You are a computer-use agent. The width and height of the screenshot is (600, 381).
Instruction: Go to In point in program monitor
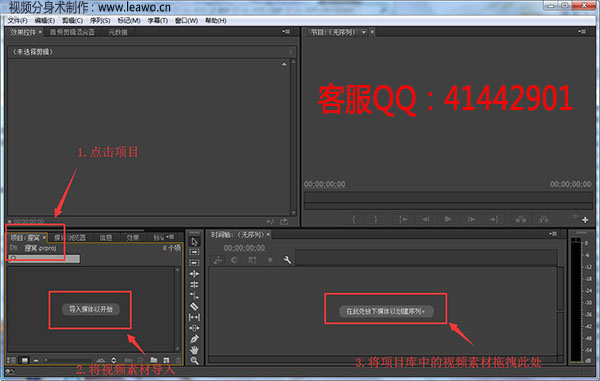tap(403, 219)
